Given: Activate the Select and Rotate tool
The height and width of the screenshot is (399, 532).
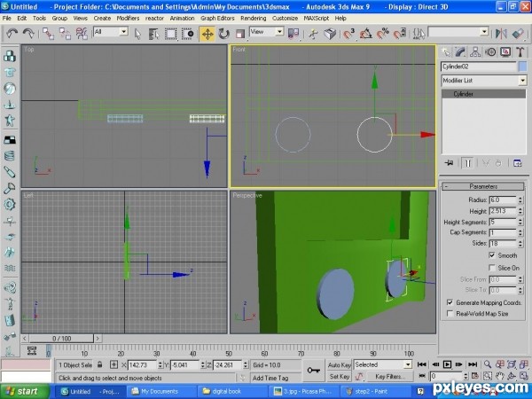Looking at the screenshot, I should tap(224, 34).
